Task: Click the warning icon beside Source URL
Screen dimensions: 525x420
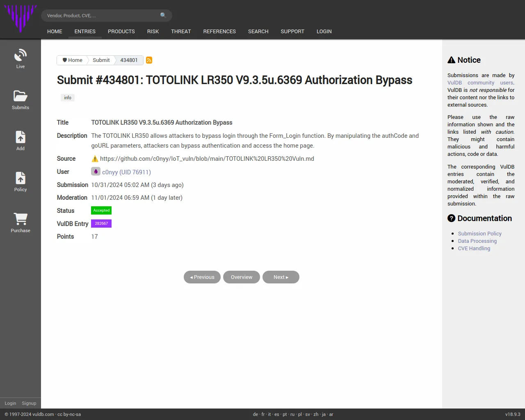Action: click(95, 159)
